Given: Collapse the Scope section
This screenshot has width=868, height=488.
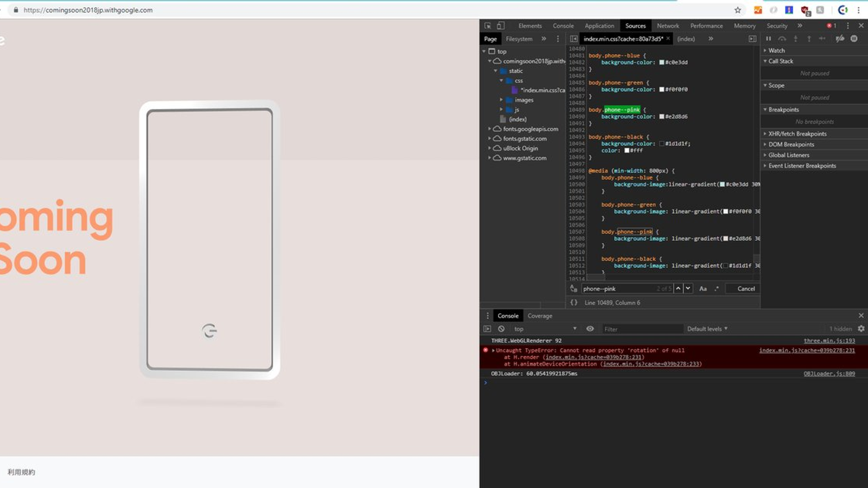Looking at the screenshot, I should (814, 85).
